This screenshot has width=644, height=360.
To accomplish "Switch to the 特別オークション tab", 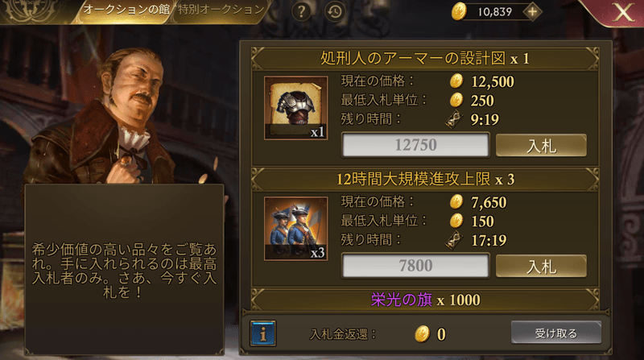I will pyautogui.click(x=221, y=10).
